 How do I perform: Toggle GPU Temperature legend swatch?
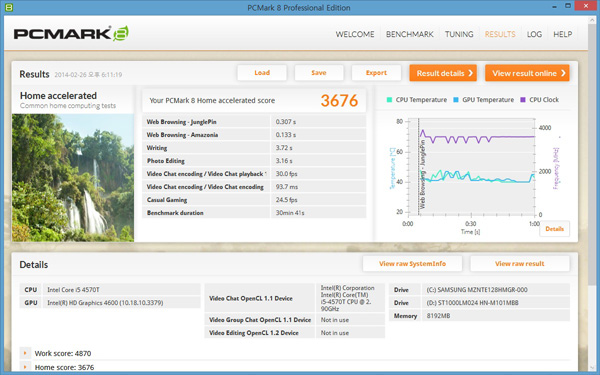(456, 100)
